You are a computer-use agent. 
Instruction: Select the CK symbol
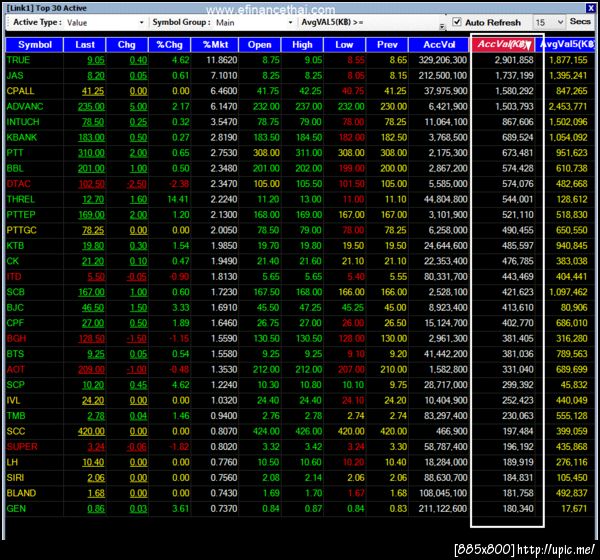click(x=13, y=261)
